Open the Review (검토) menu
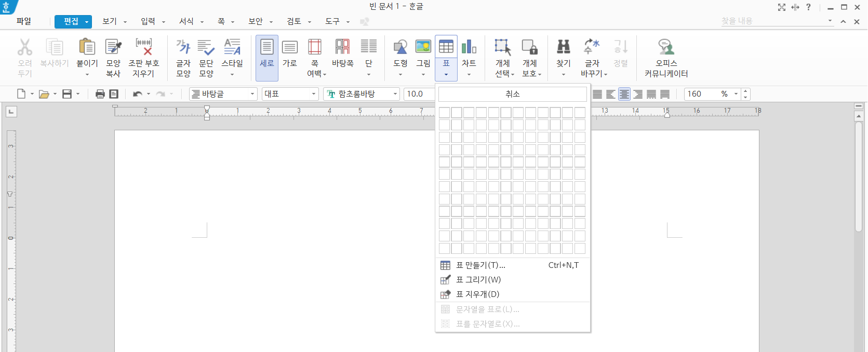This screenshot has width=868, height=352. pyautogui.click(x=294, y=21)
